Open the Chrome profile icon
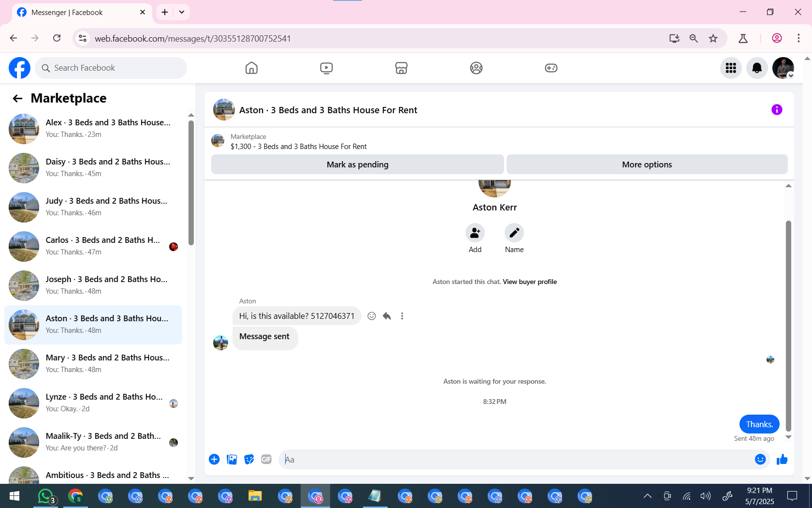Image resolution: width=812 pixels, height=508 pixels. (x=777, y=38)
